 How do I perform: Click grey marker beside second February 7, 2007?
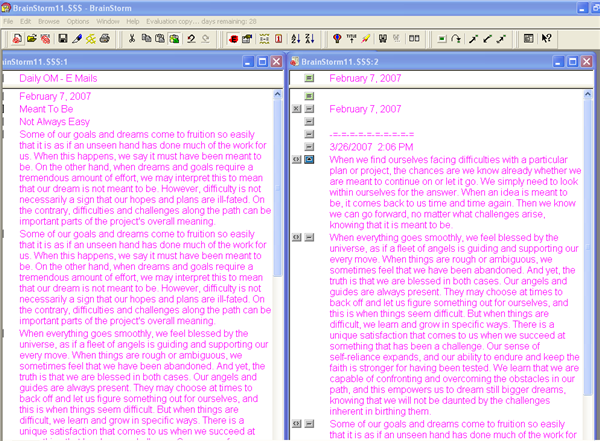tap(309, 109)
